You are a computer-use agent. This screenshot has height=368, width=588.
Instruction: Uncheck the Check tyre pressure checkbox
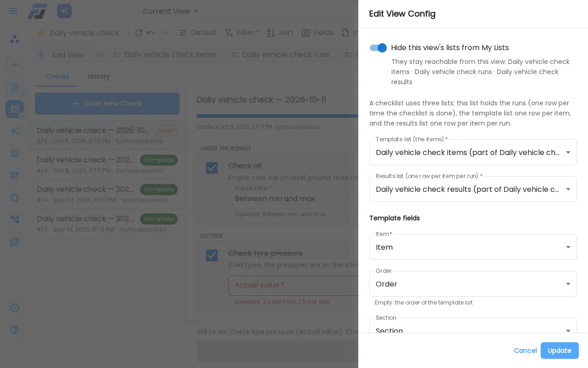[212, 255]
